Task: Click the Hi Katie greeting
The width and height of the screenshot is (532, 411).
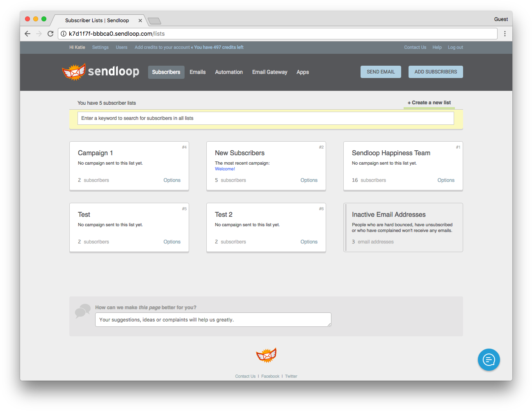Action: click(77, 47)
